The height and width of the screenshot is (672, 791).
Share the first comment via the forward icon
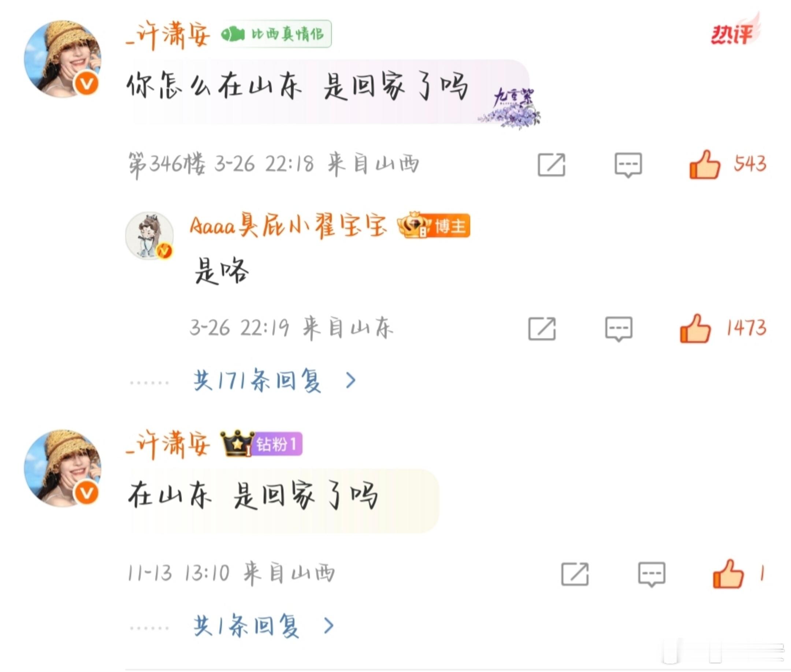551,165
